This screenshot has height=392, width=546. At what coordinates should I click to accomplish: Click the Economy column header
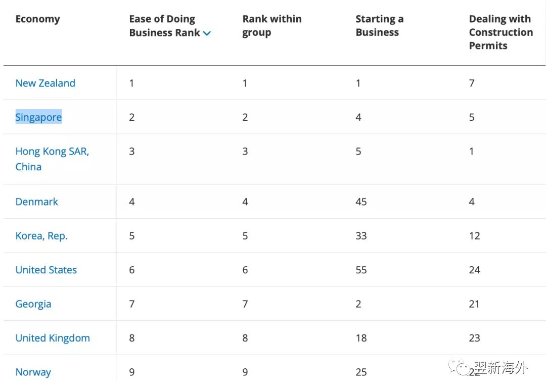coord(38,19)
